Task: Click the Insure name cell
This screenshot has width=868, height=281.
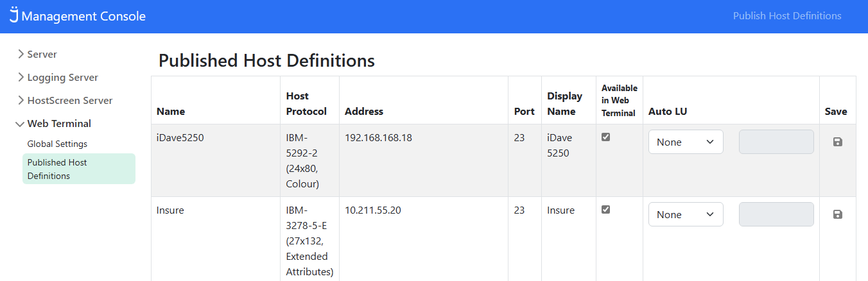Action: coord(170,210)
